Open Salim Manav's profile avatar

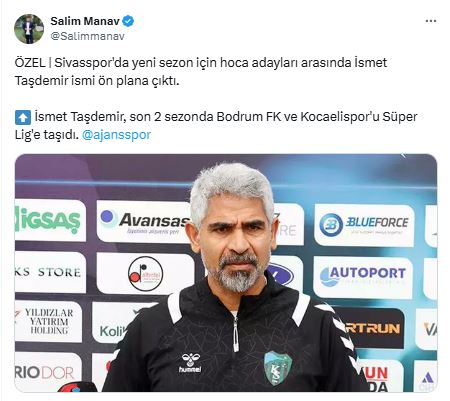point(29,29)
